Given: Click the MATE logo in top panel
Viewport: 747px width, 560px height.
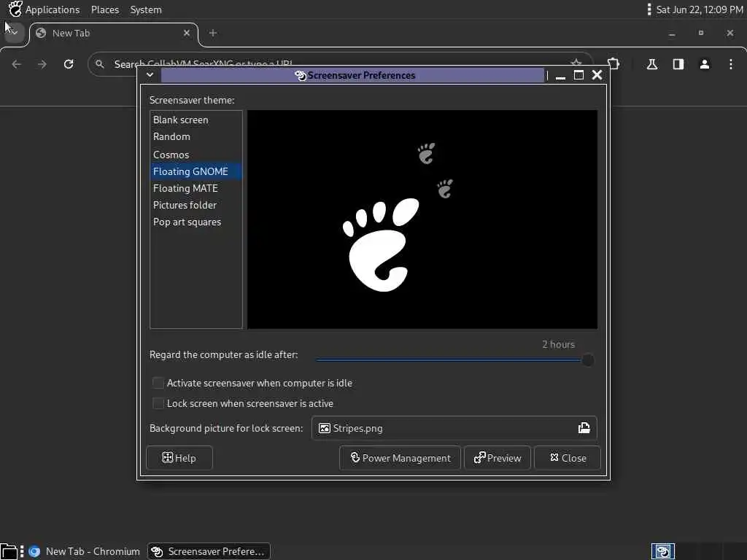Looking at the screenshot, I should click(15, 9).
